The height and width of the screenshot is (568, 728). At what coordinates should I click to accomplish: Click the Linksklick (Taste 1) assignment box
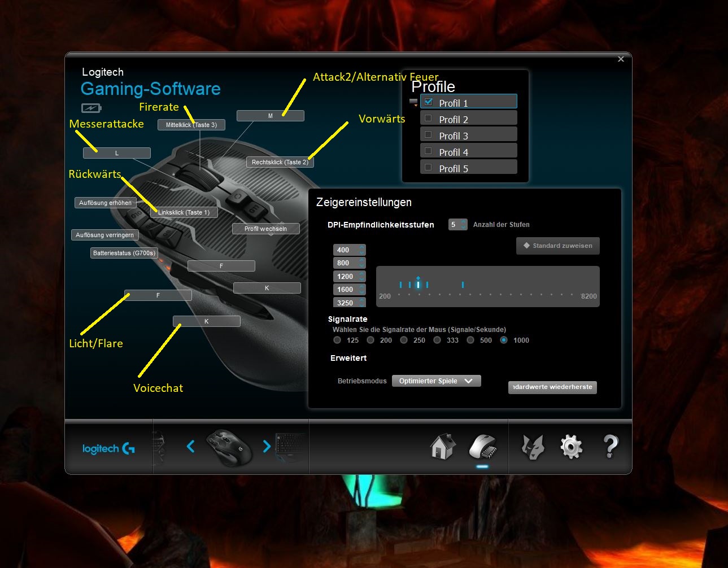point(184,212)
